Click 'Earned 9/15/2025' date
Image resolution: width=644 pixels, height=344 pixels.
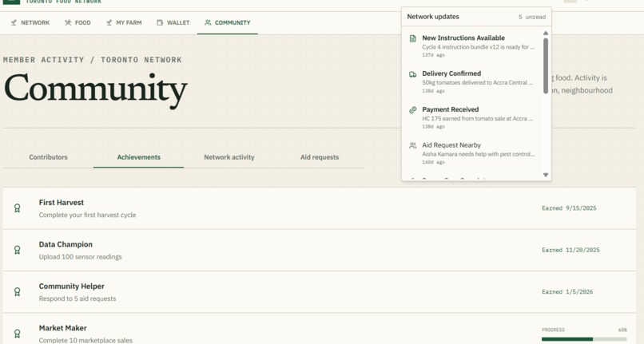click(569, 208)
